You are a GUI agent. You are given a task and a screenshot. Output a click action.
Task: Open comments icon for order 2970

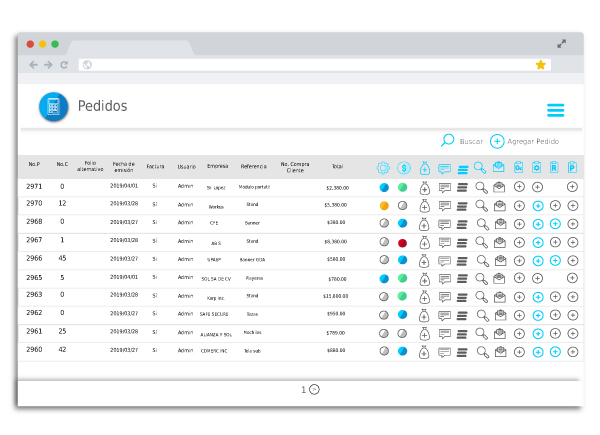click(444, 205)
